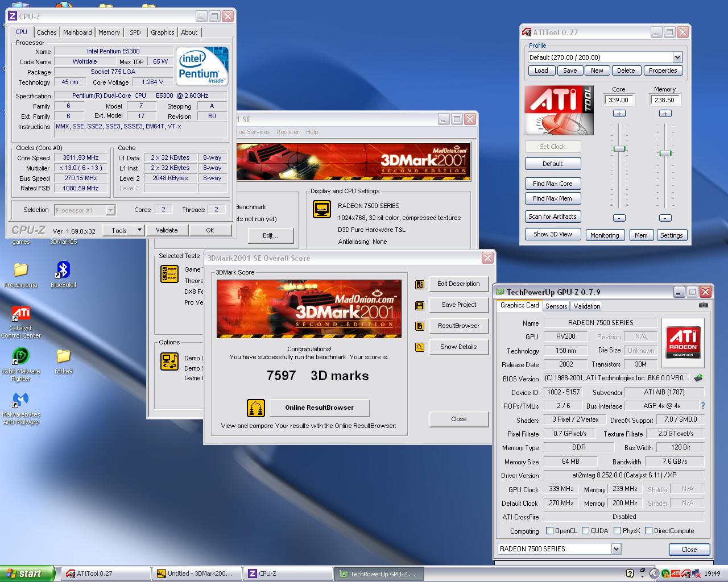Click the Edit button in 3DMark main window
The width and height of the screenshot is (728, 582).
270,235
